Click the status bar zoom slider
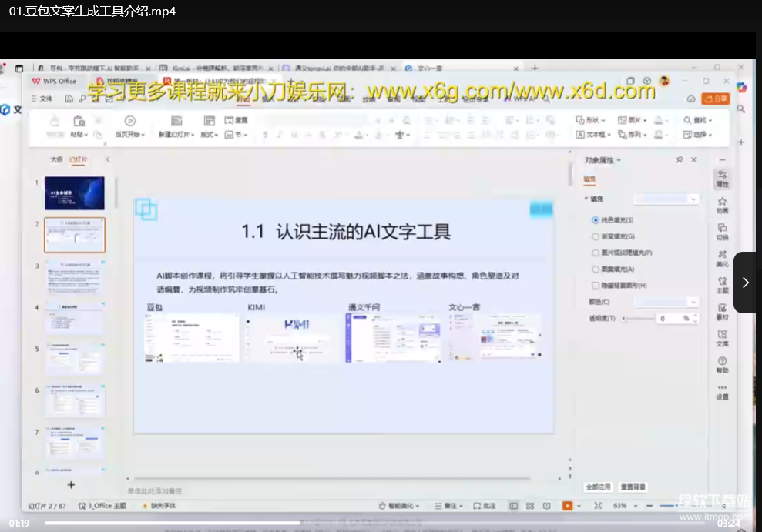 [666, 506]
